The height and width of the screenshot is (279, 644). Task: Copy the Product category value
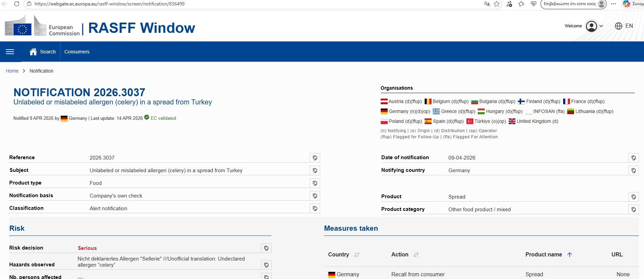click(x=633, y=210)
